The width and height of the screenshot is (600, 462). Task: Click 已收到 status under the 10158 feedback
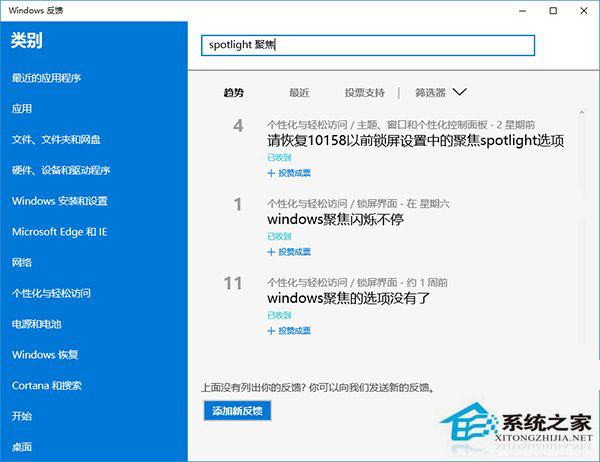(x=279, y=157)
